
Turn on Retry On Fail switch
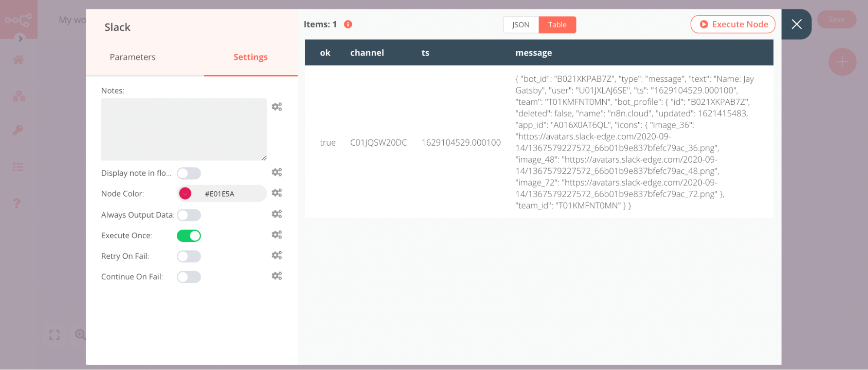(189, 257)
